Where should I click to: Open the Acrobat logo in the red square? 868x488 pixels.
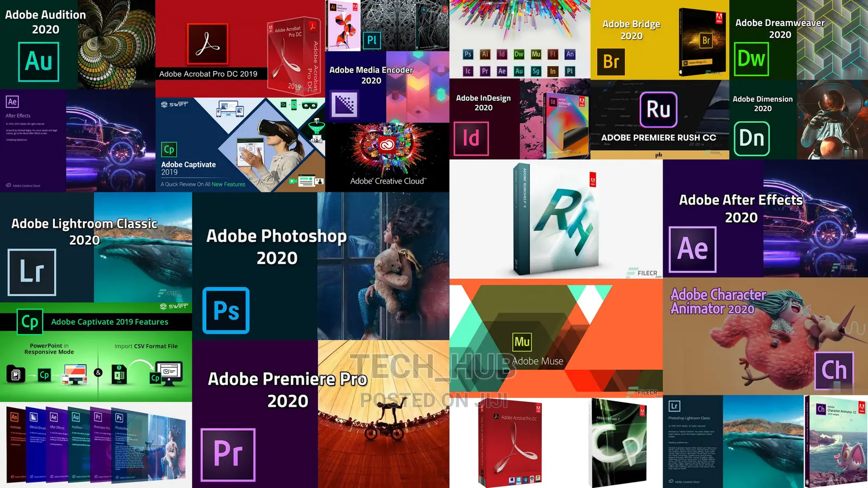pos(208,44)
